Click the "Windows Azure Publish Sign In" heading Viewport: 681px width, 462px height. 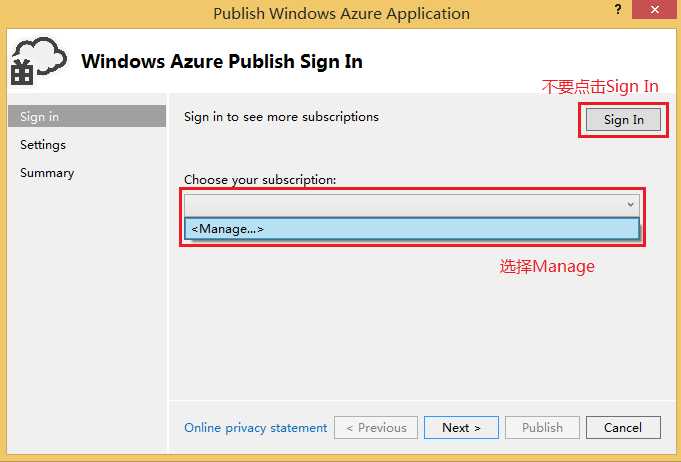pos(222,61)
